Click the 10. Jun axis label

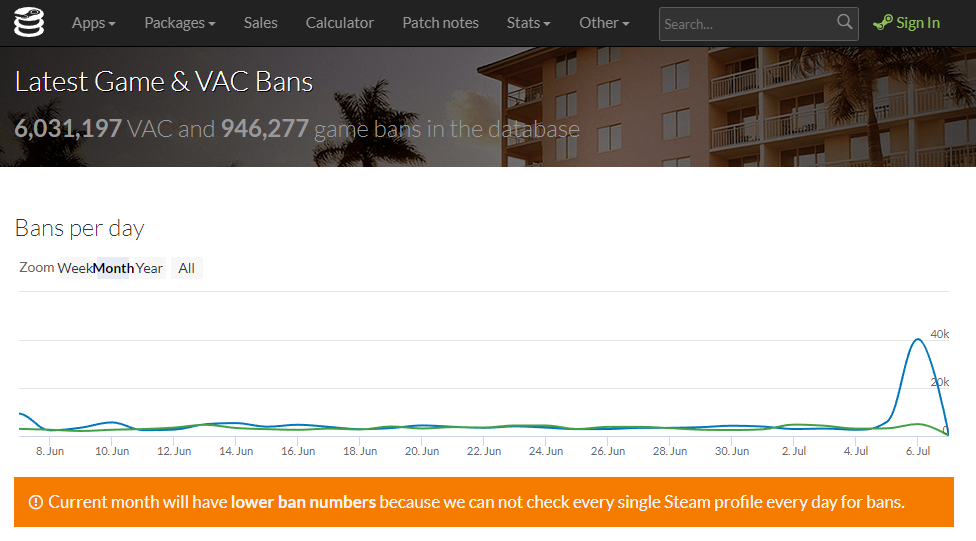pos(112,451)
